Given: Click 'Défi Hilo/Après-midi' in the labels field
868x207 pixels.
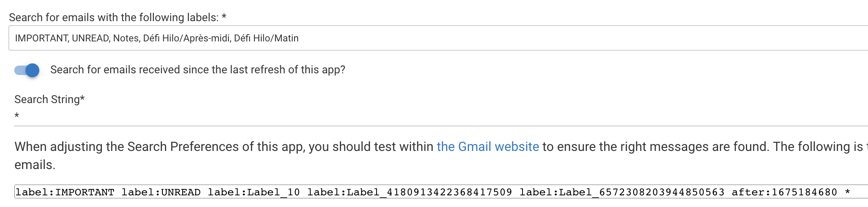Looking at the screenshot, I should click(x=186, y=38).
